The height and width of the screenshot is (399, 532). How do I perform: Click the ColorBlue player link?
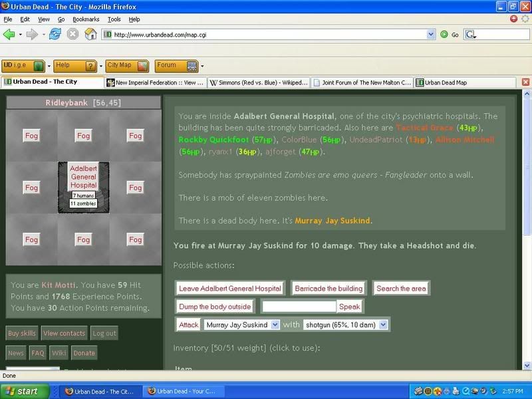point(299,140)
